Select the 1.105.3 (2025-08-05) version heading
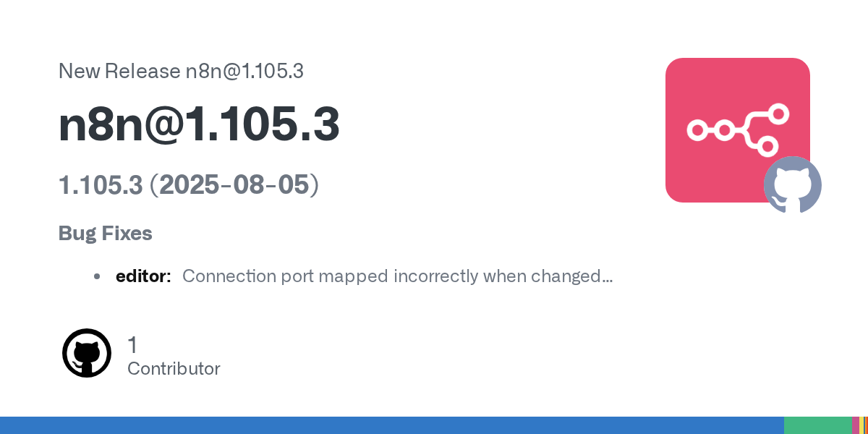Viewport: 868px width, 434px height. tap(189, 185)
